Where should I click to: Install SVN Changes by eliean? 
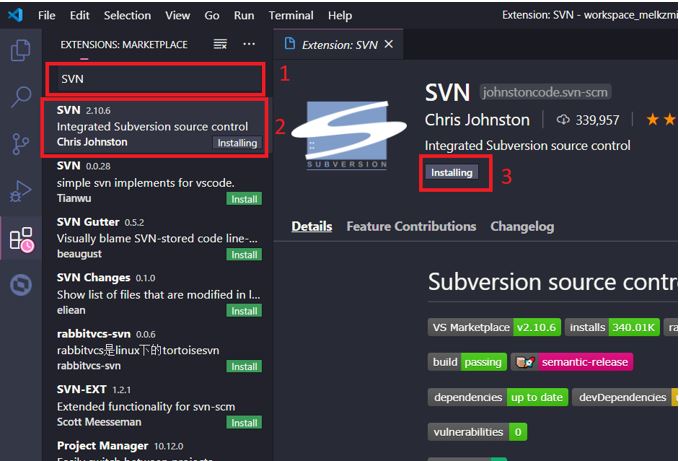pyautogui.click(x=244, y=311)
